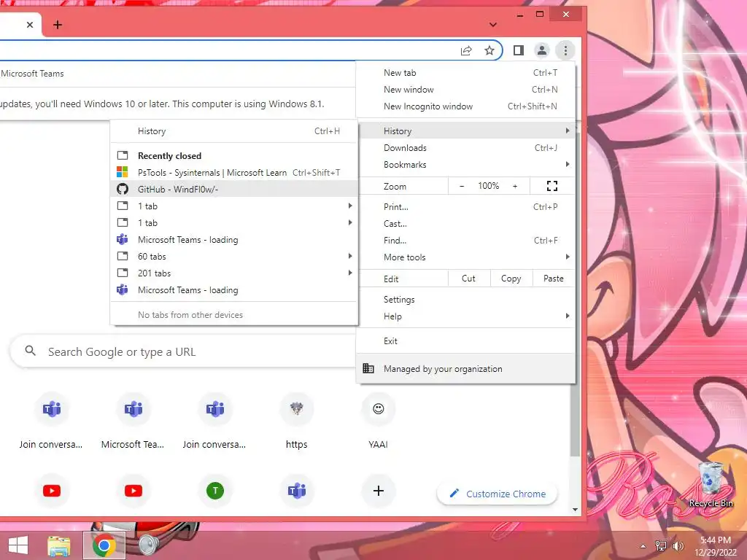Image resolution: width=747 pixels, height=560 pixels.
Task: Expand the second '1 tab' entry
Action: click(234, 223)
